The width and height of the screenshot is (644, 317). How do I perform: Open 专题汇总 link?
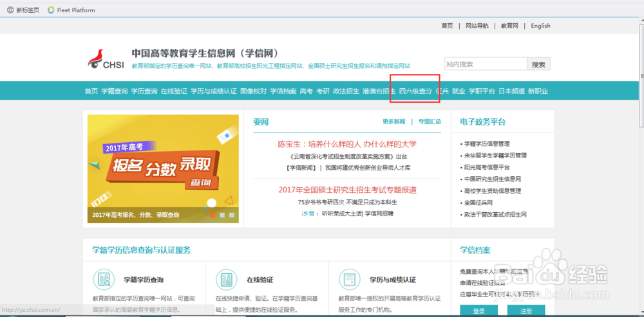[430, 122]
